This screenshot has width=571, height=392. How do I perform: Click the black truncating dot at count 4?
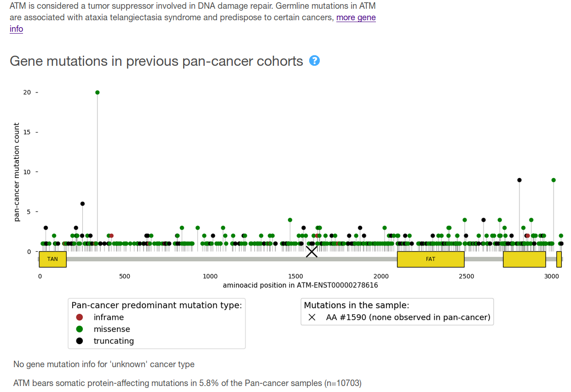click(x=483, y=220)
